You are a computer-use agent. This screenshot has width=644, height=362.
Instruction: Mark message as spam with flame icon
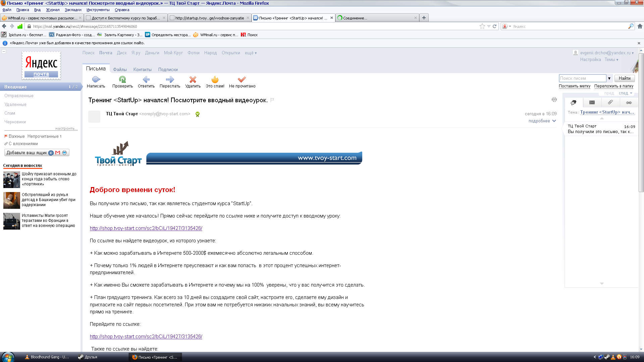click(215, 79)
